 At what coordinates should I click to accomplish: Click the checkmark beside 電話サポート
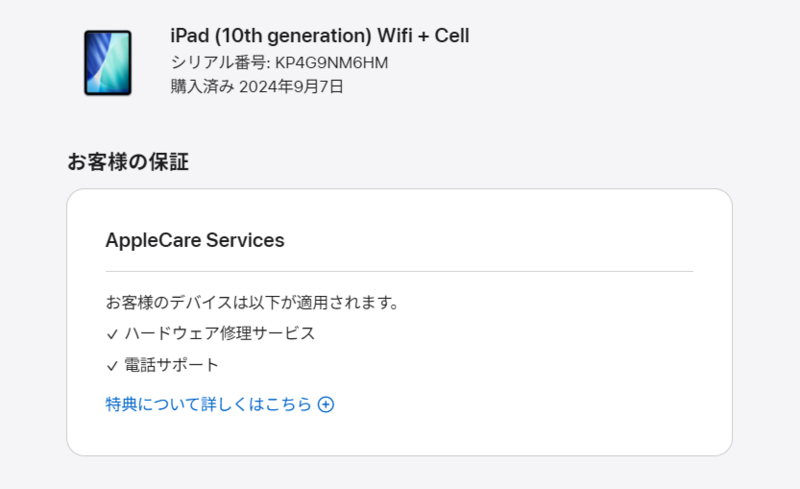point(112,366)
